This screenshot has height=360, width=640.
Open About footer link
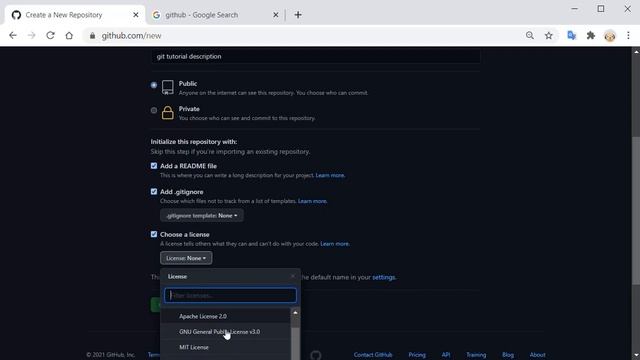pyautogui.click(x=538, y=355)
